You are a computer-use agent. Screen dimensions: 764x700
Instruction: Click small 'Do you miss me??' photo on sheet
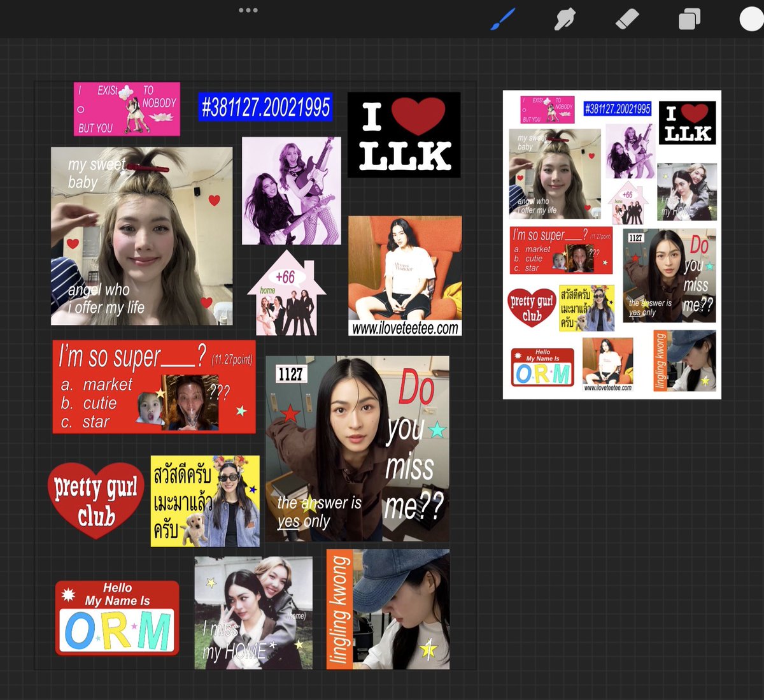[669, 275]
